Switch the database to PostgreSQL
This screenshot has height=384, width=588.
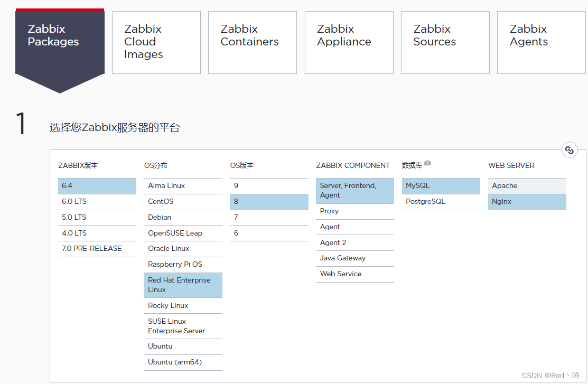coord(441,201)
